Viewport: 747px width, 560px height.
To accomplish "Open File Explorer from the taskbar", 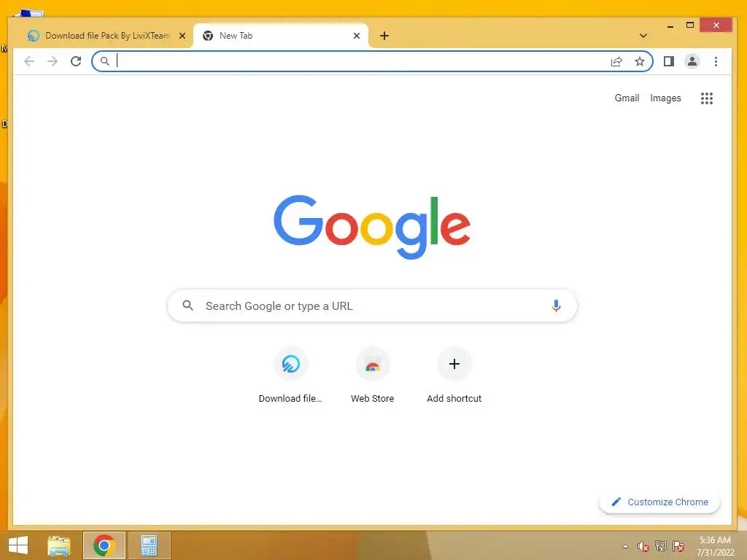I will (x=59, y=545).
